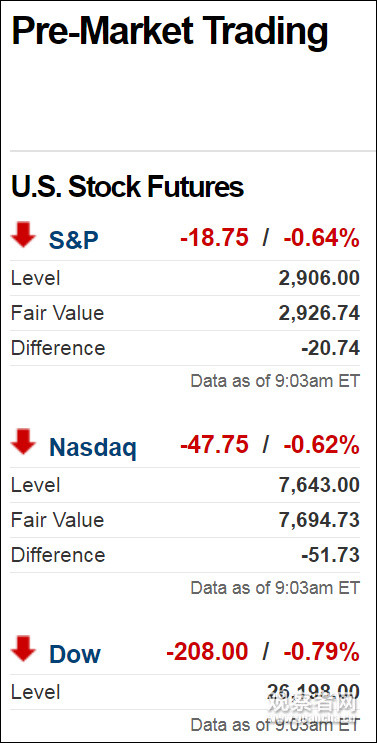Click the S&P difference value -20.74
The height and width of the screenshot is (743, 377).
(x=331, y=348)
